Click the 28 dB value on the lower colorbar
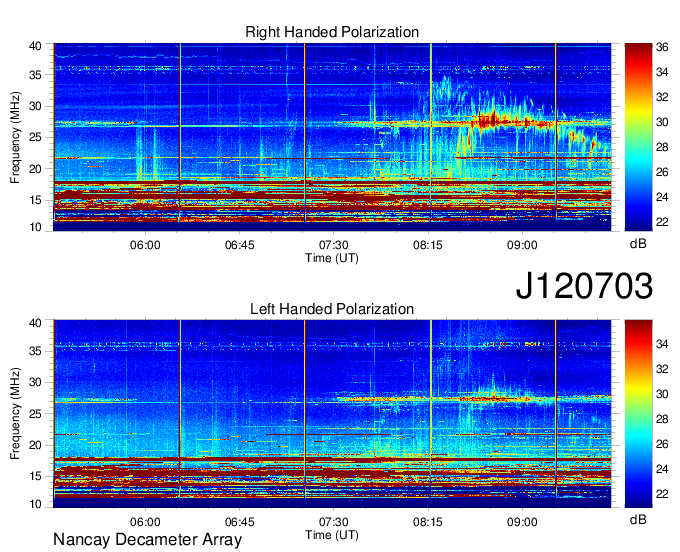Image resolution: width=680 pixels, height=552 pixels. pyautogui.click(x=662, y=419)
